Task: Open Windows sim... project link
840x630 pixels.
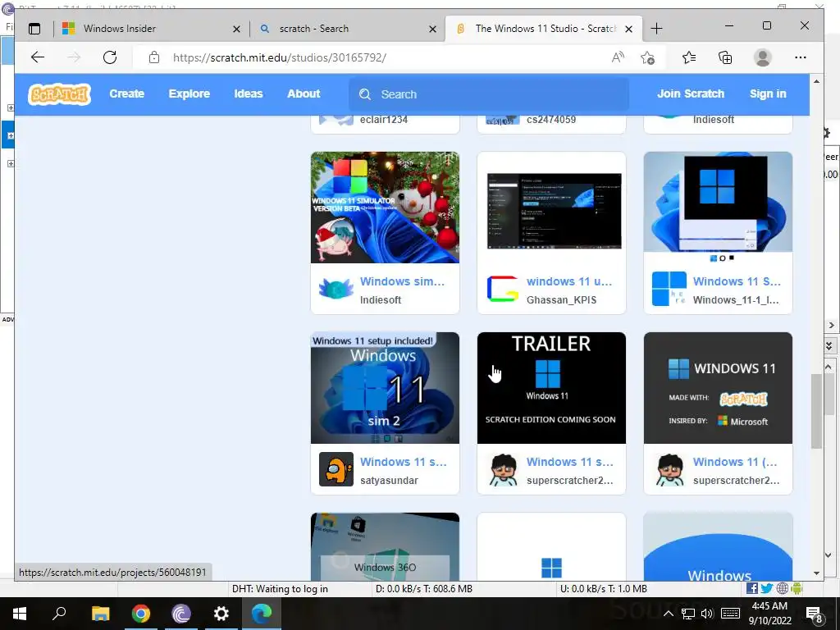Action: click(x=402, y=281)
